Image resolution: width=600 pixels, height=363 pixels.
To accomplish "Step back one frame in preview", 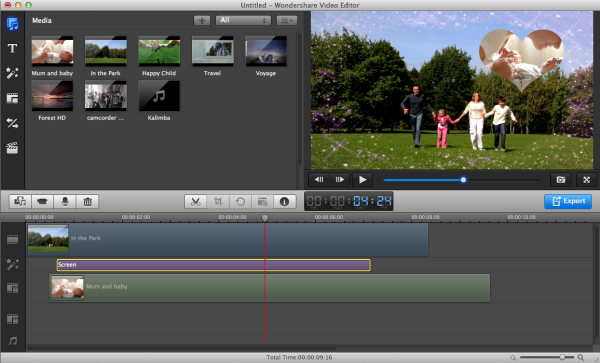I will point(319,180).
